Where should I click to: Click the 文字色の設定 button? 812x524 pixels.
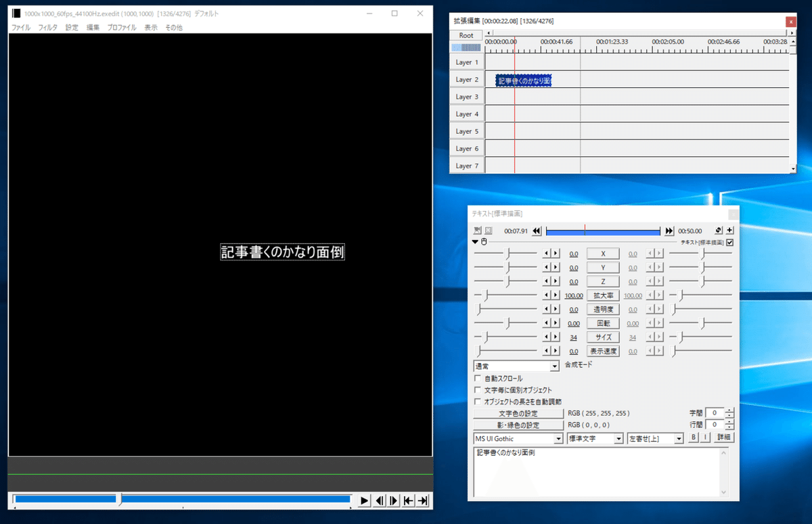point(518,413)
